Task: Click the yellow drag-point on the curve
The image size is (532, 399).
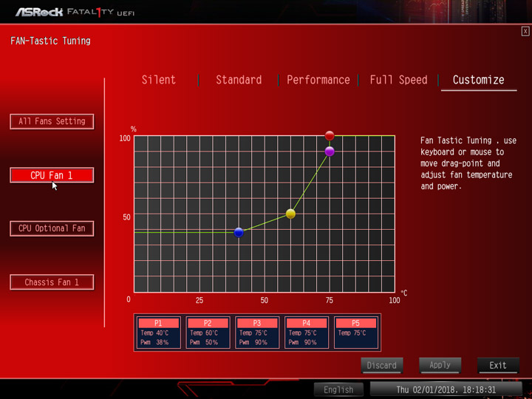Action: click(291, 214)
